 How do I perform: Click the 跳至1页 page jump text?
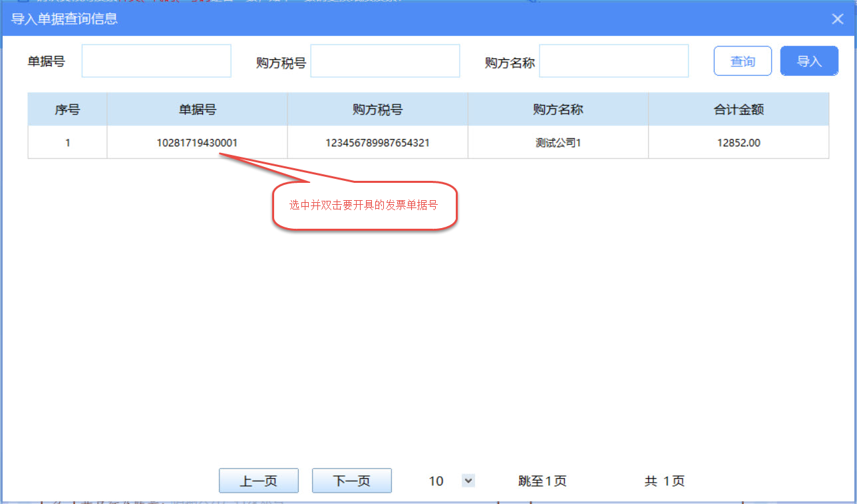[x=542, y=481]
